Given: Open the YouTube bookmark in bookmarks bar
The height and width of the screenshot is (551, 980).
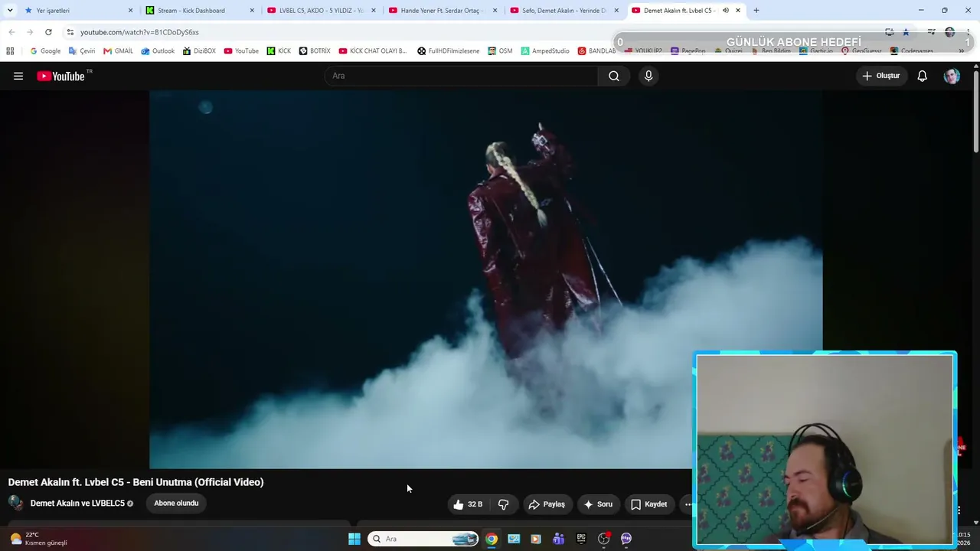Looking at the screenshot, I should (241, 51).
